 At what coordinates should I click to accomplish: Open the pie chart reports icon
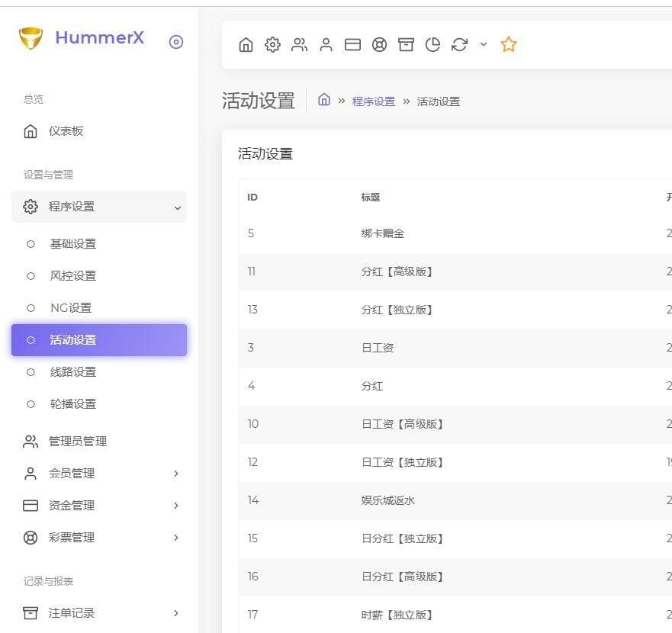(x=432, y=45)
